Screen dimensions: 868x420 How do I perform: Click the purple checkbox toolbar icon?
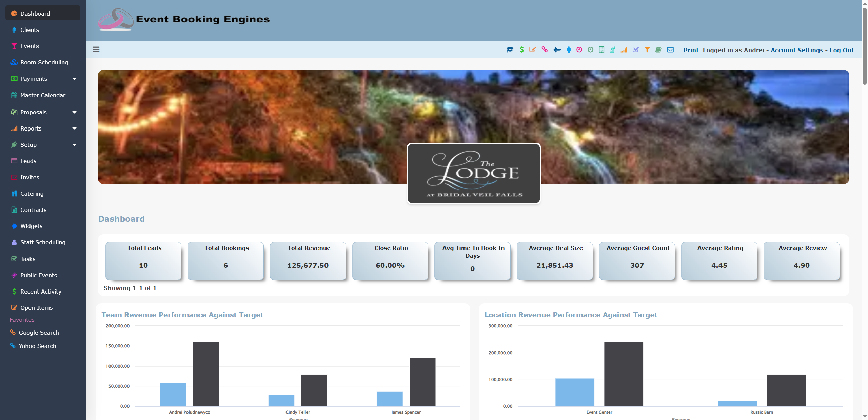pyautogui.click(x=636, y=49)
